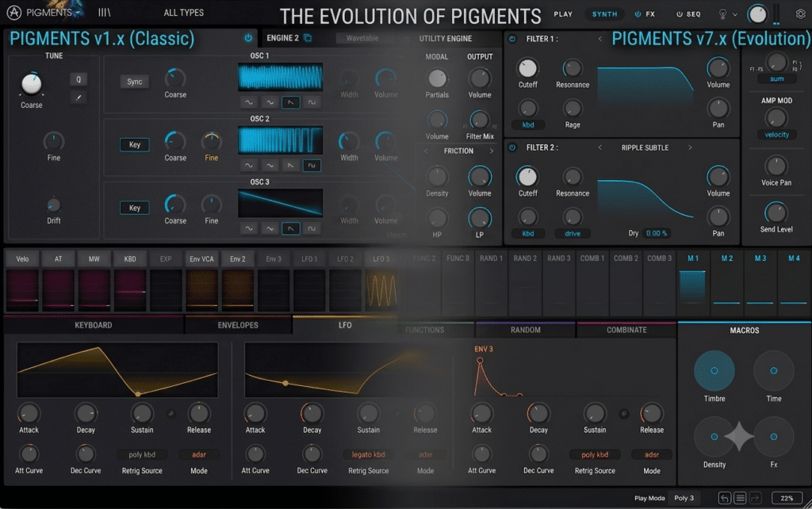
Task: Select previous noise type before FRICTION
Action: [x=426, y=151]
